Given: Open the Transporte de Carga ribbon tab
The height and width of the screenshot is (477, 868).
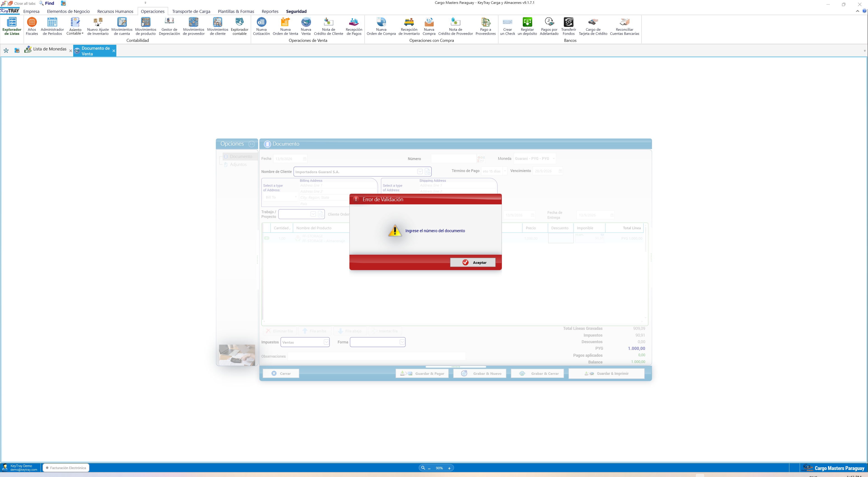Looking at the screenshot, I should pos(191,11).
